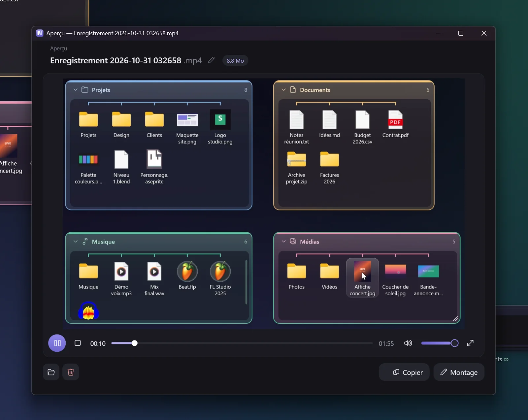Select the FL Studio 2025 icon
Screen dimensions: 528x420
click(220, 271)
